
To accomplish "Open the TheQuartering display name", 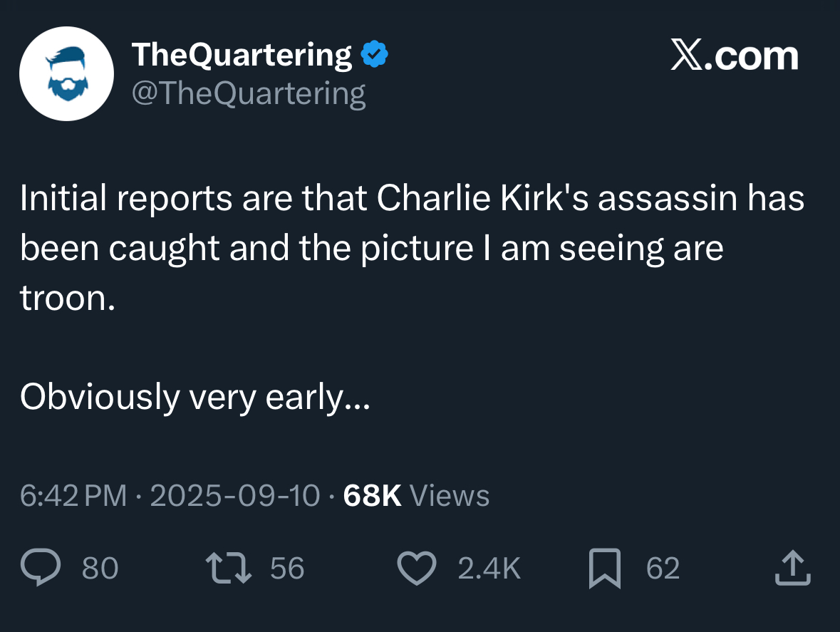I will coord(242,55).
